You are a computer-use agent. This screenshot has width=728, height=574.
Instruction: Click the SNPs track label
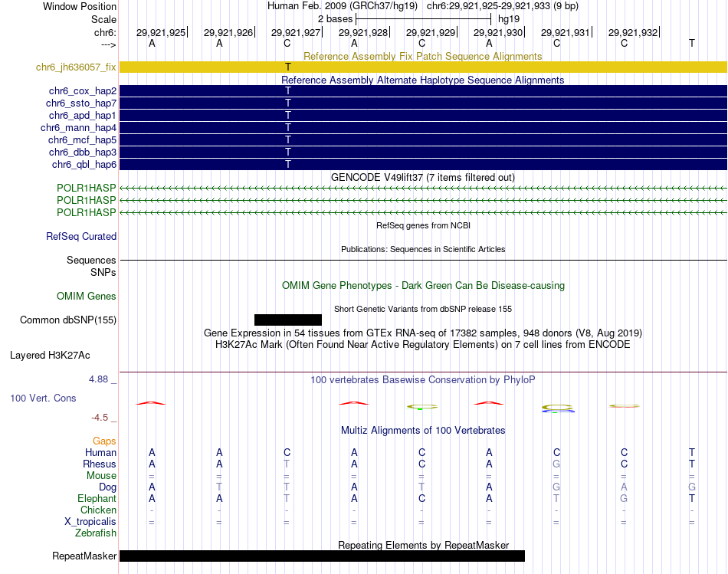point(103,272)
